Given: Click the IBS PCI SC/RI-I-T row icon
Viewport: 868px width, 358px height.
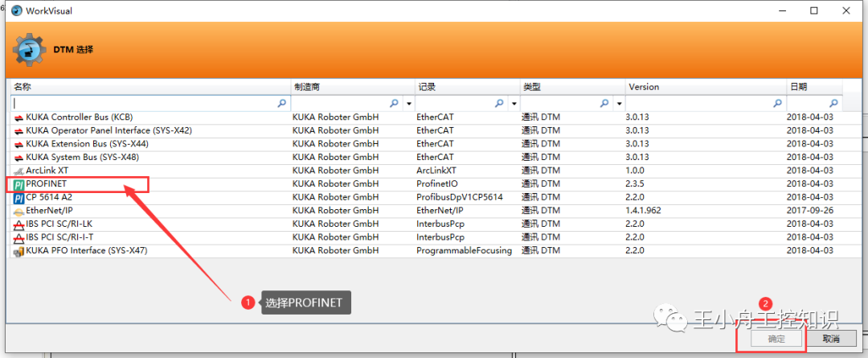Looking at the screenshot, I should tap(18, 238).
